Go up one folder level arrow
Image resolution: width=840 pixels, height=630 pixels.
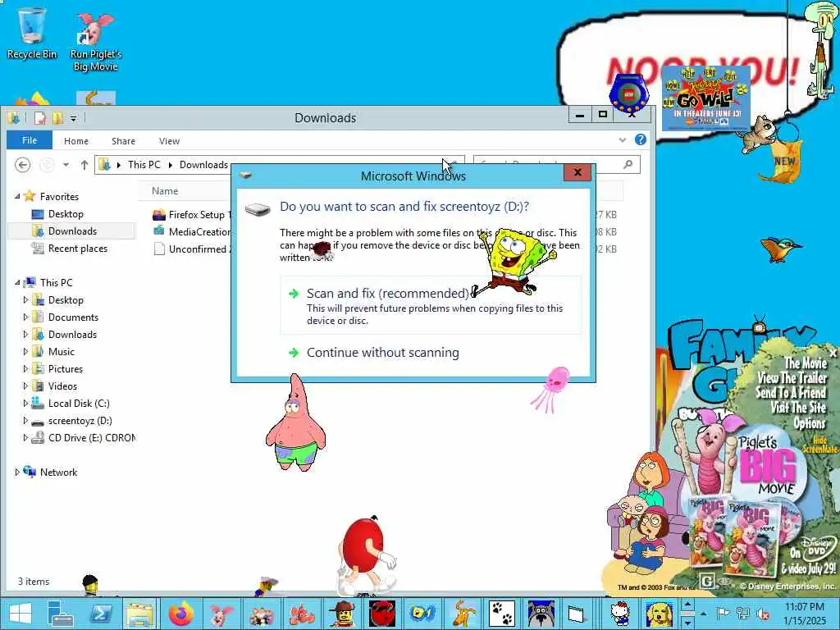tap(84, 165)
